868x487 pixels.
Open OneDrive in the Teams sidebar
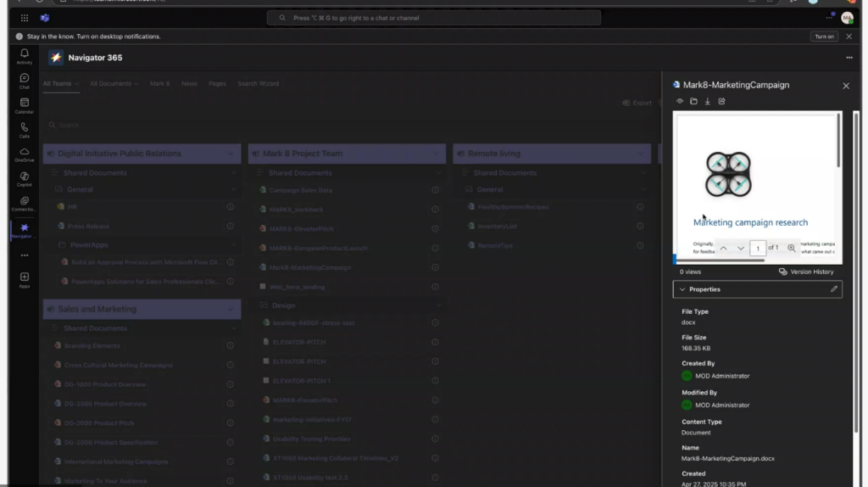(x=25, y=154)
